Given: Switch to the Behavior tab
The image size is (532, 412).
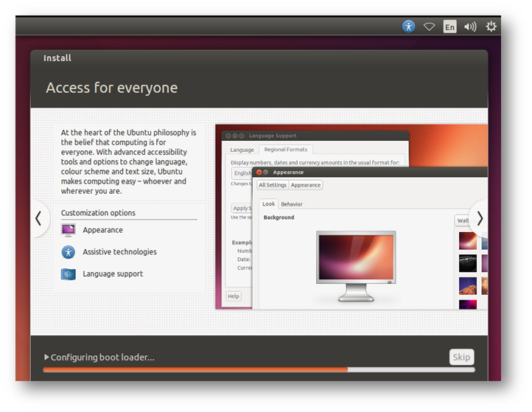Looking at the screenshot, I should pos(292,204).
